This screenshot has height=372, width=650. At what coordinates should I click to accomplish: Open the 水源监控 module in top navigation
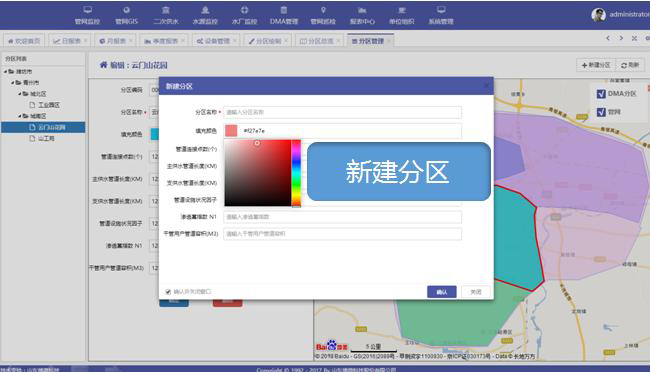pyautogui.click(x=205, y=15)
